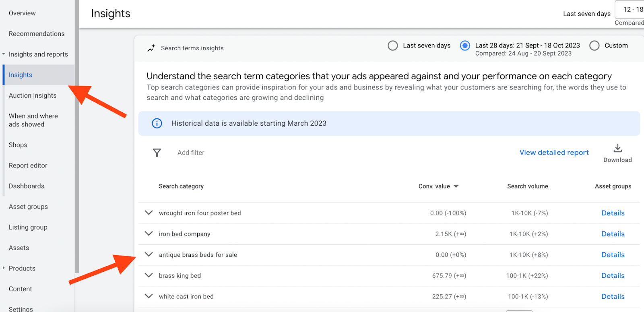Image resolution: width=644 pixels, height=312 pixels.
Task: Open Details for brass king bed
Action: click(x=613, y=276)
